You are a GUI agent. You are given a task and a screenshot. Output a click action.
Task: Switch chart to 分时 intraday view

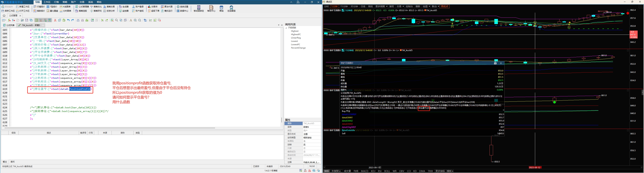click(326, 7)
